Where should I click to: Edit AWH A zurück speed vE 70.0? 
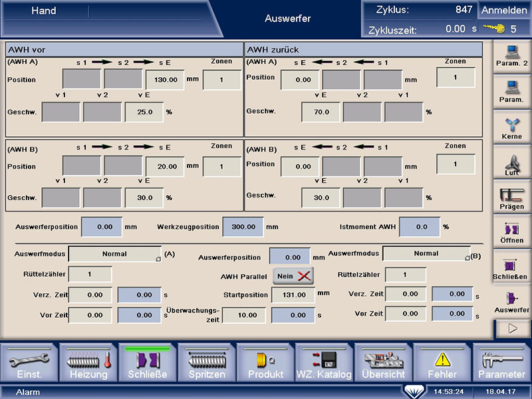tap(321, 112)
